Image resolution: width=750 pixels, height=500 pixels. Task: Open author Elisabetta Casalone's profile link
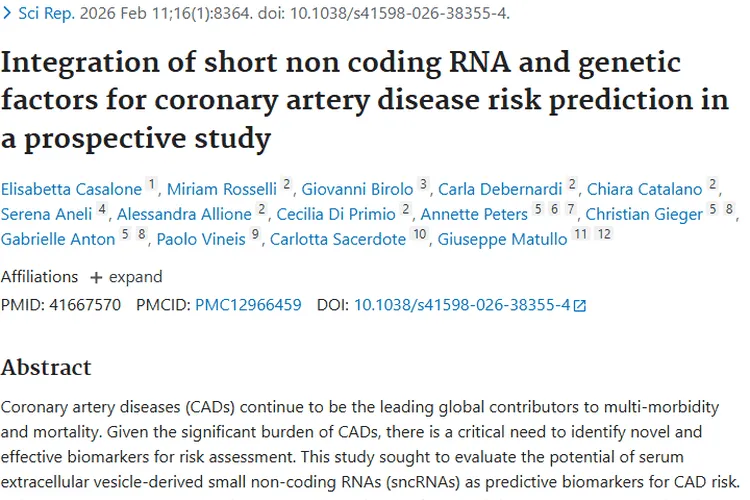pos(72,189)
